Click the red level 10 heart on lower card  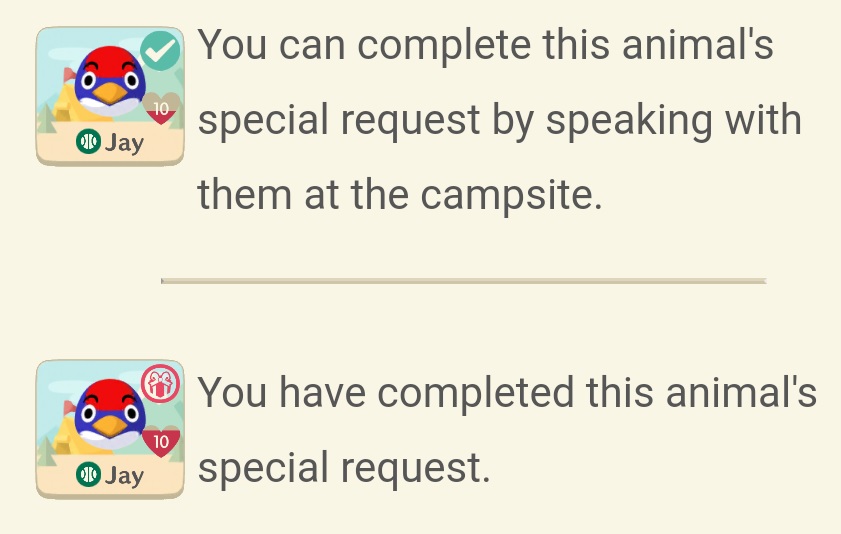pyautogui.click(x=161, y=441)
